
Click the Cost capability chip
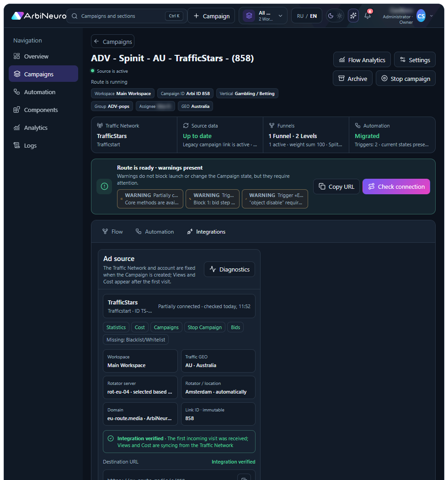[x=140, y=327]
